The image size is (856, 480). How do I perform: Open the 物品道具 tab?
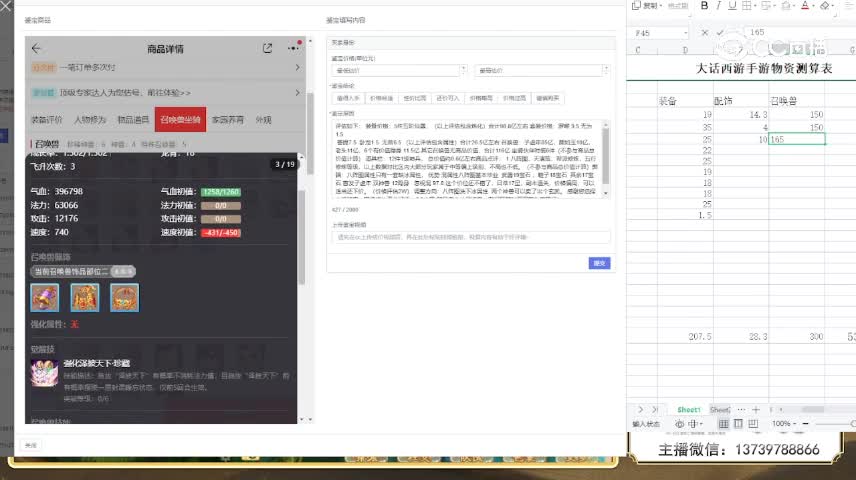[133, 120]
